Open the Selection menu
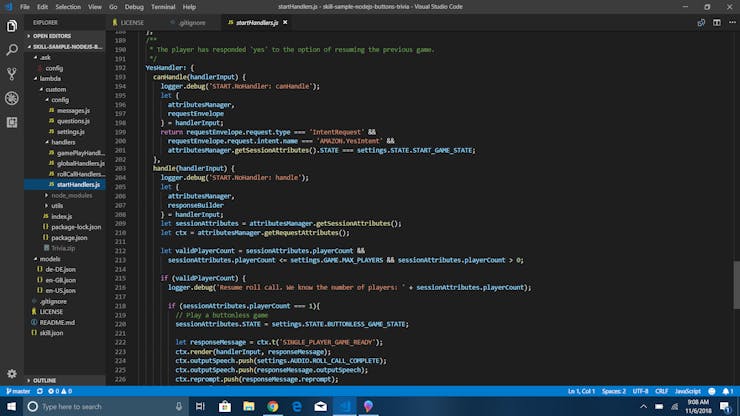The image size is (740, 416). coord(68,7)
